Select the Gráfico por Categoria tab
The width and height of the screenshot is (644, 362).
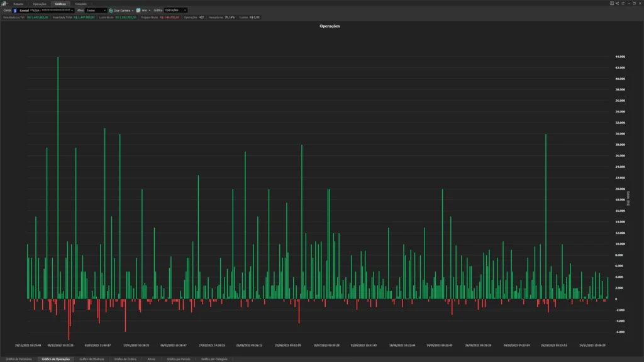coord(214,359)
